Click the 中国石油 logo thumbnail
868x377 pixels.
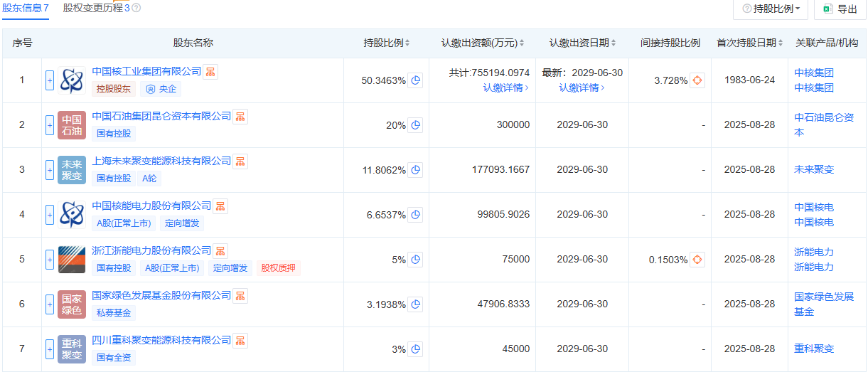pos(72,125)
